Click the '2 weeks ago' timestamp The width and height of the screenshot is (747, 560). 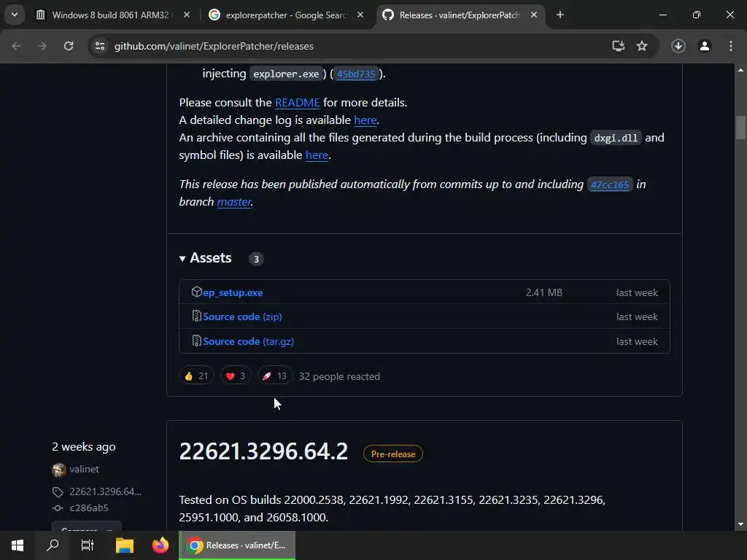[84, 447]
